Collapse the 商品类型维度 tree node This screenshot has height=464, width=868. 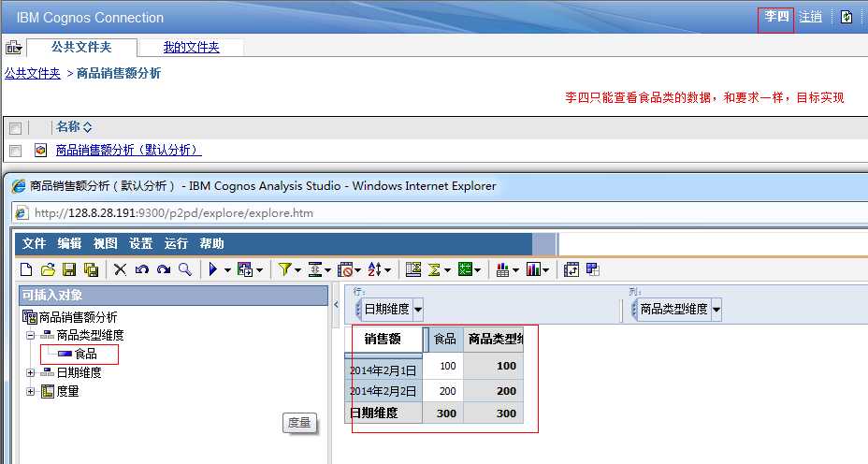tap(31, 335)
